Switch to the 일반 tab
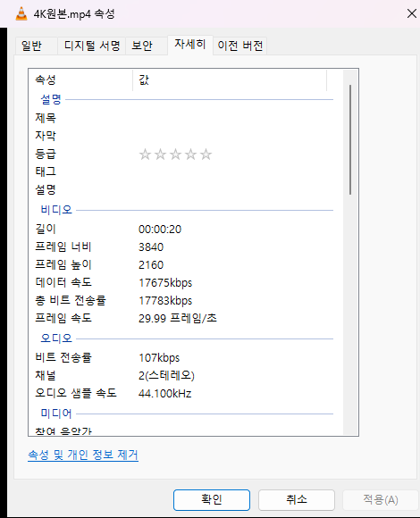The height and width of the screenshot is (518, 420). [36, 46]
